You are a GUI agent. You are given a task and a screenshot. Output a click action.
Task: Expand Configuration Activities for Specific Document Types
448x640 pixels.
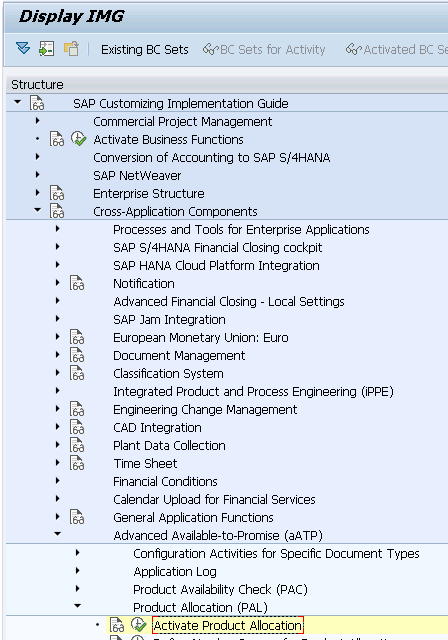tap(78, 553)
